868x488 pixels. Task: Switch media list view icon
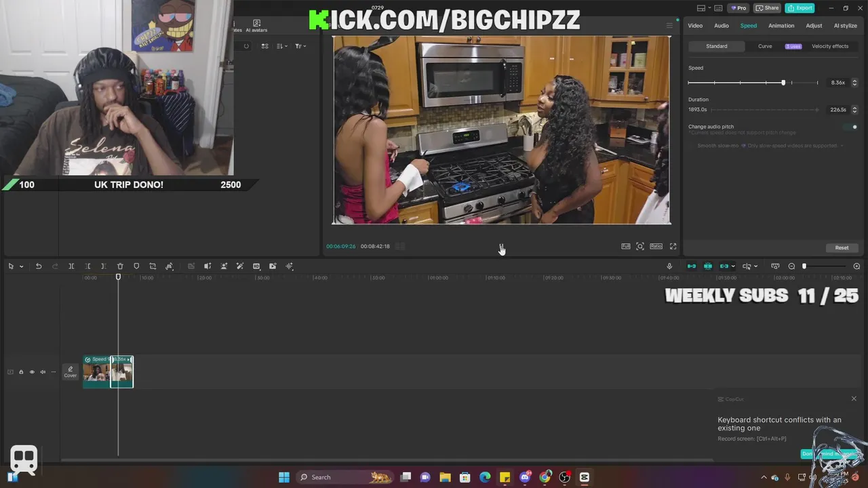click(264, 46)
